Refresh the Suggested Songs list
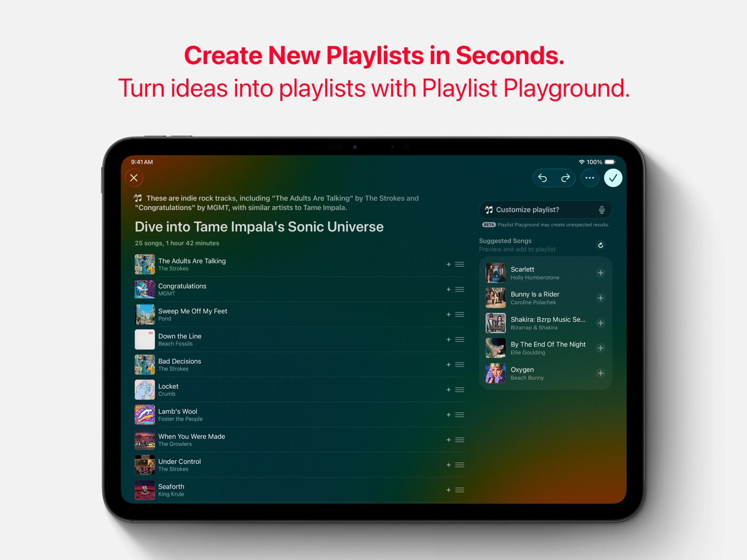Image resolution: width=747 pixels, height=560 pixels. click(x=600, y=245)
